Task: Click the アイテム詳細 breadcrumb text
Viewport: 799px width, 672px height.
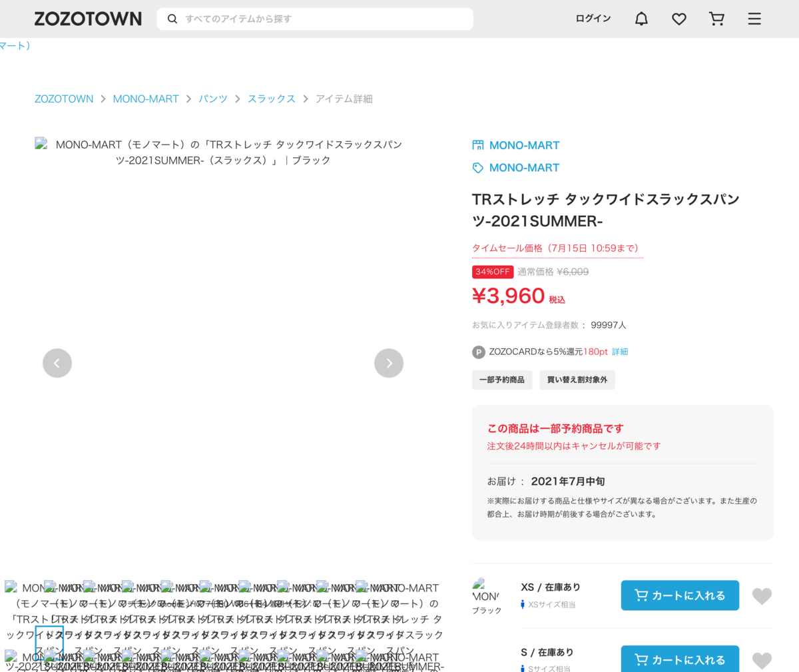Action: [344, 99]
